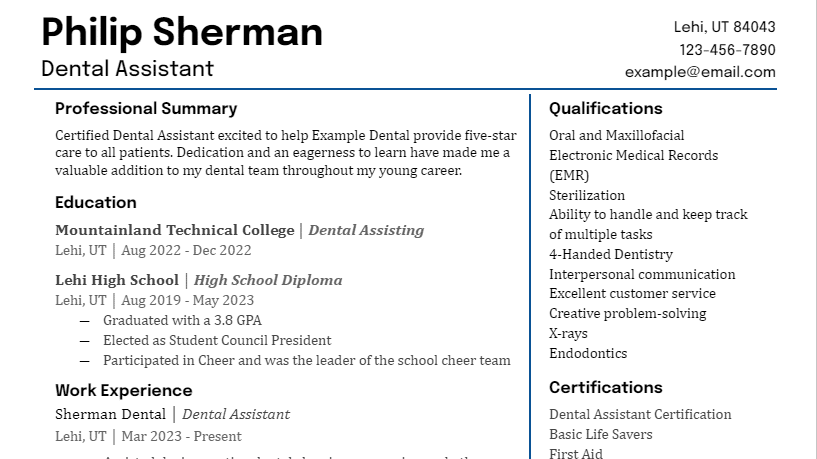Viewport: 817px width, 459px height.
Task: Click the Lehi High School entry
Action: coord(117,280)
